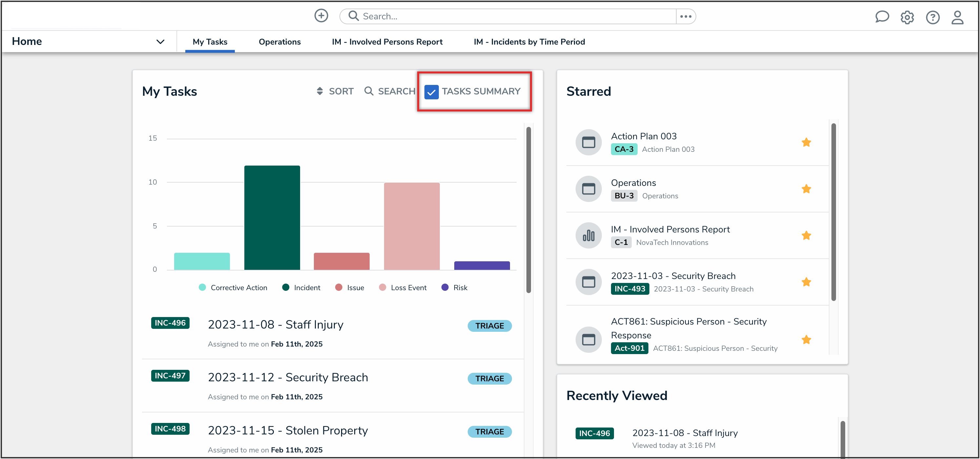Open the chat messages icon
The height and width of the screenshot is (459, 980).
[x=882, y=17]
